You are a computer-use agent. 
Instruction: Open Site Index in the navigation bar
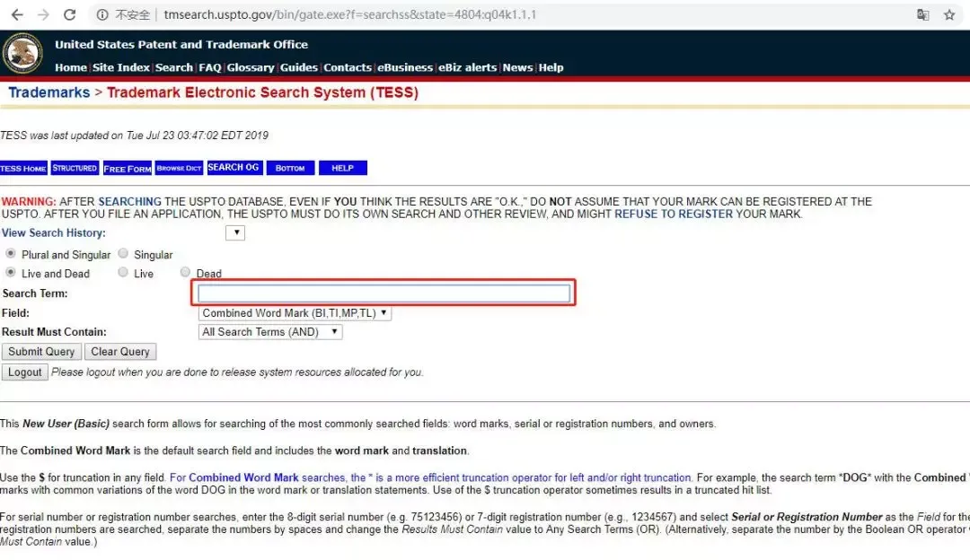pos(121,67)
